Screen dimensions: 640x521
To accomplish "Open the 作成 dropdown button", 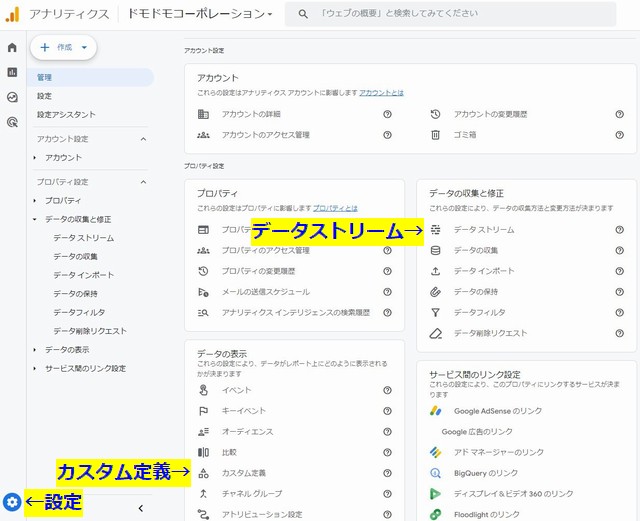I will pyautogui.click(x=64, y=47).
